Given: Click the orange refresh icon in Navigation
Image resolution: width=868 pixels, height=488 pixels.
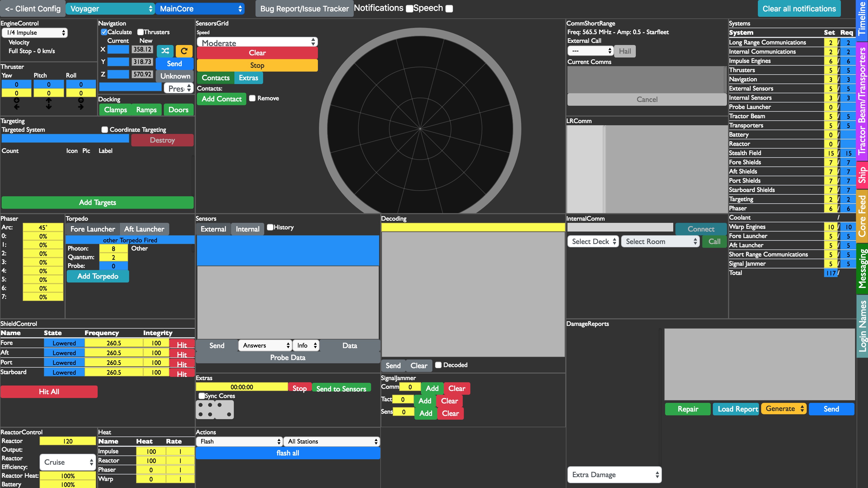Looking at the screenshot, I should [x=184, y=51].
